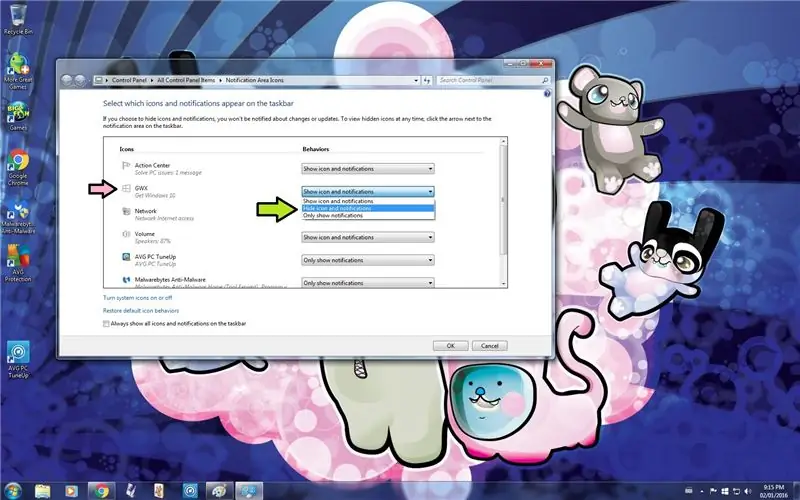Click Notification Area Icons breadcrumb
This screenshot has width=800, height=500.
coord(255,80)
